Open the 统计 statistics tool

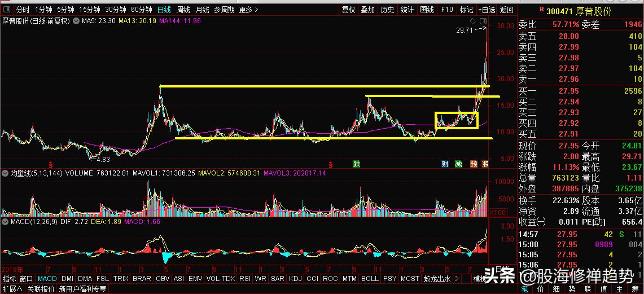point(407,10)
